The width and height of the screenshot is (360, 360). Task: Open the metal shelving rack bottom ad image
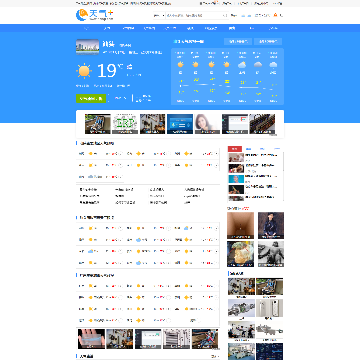[x=176, y=339]
